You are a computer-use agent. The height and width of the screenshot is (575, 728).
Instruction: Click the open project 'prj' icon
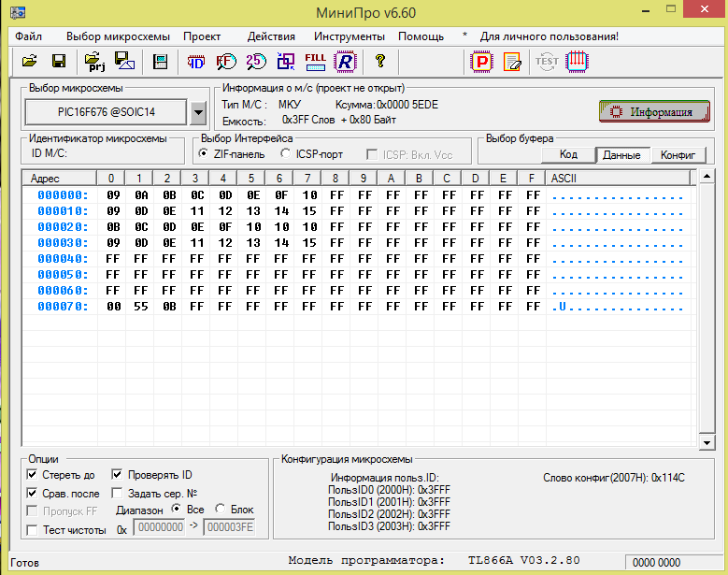(x=95, y=62)
